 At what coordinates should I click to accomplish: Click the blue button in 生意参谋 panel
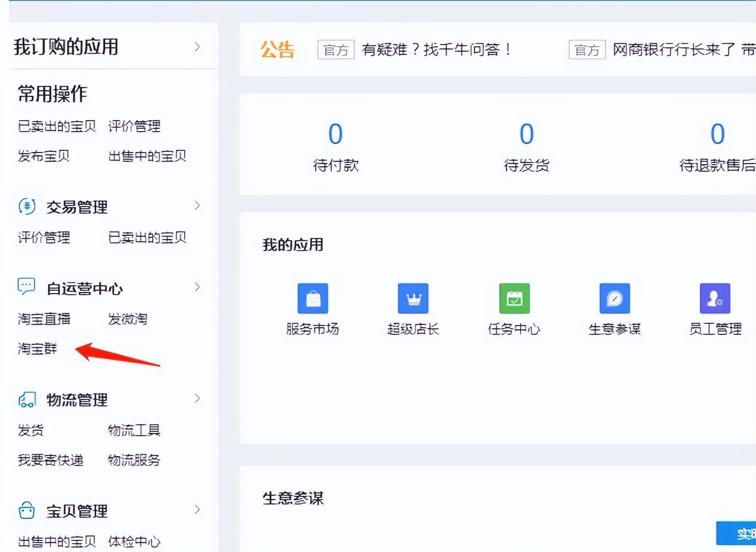736,533
